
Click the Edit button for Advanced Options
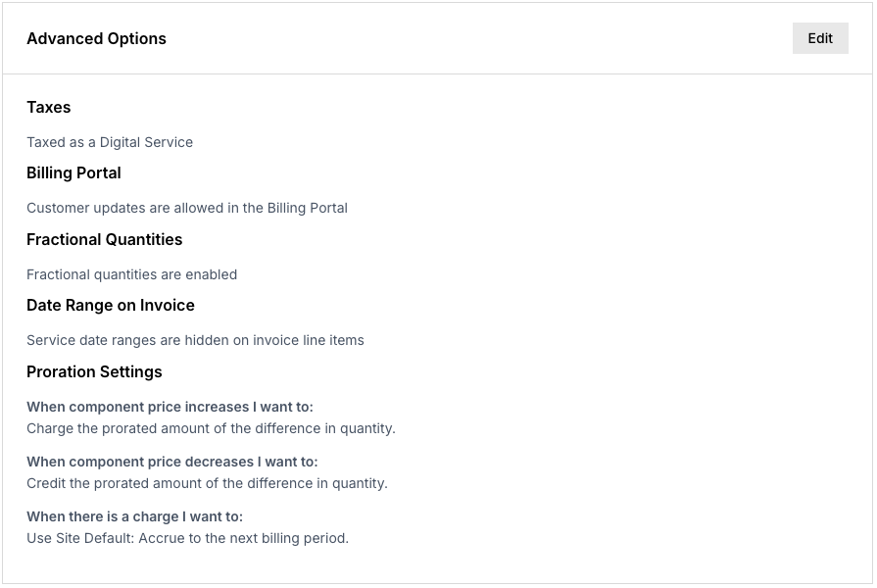[819, 38]
